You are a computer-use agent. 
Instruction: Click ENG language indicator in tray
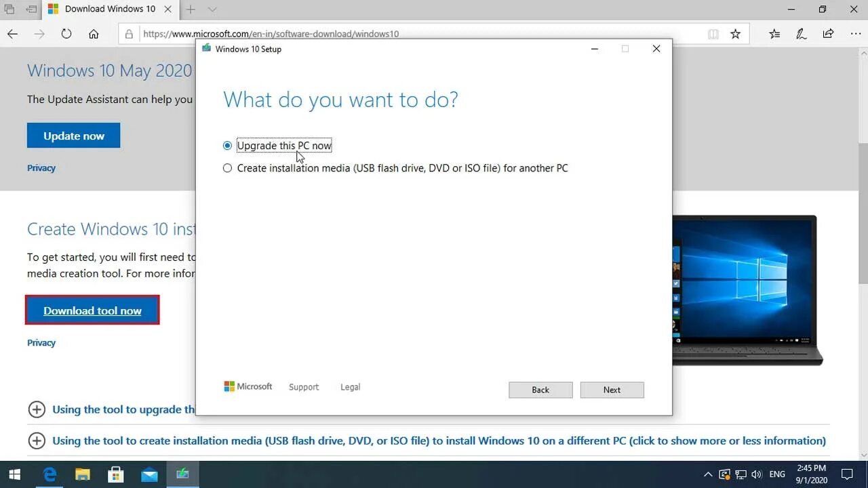point(777,474)
